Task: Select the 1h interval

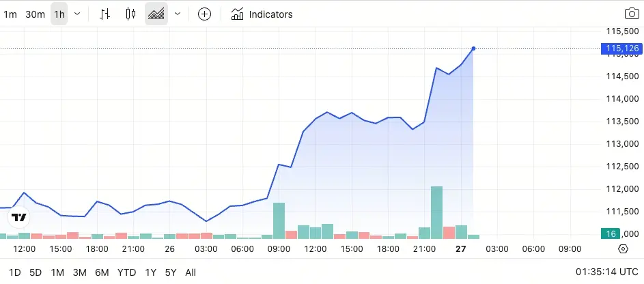Action: [x=59, y=14]
